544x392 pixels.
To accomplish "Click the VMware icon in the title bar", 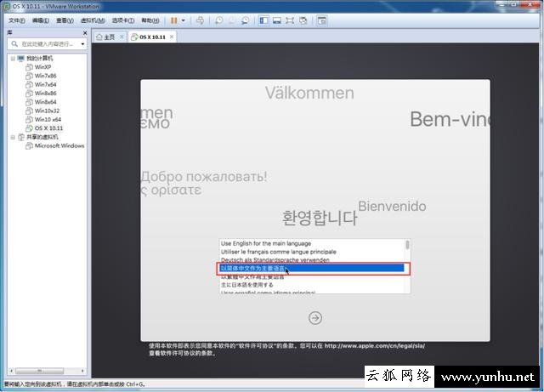I will [6, 6].
